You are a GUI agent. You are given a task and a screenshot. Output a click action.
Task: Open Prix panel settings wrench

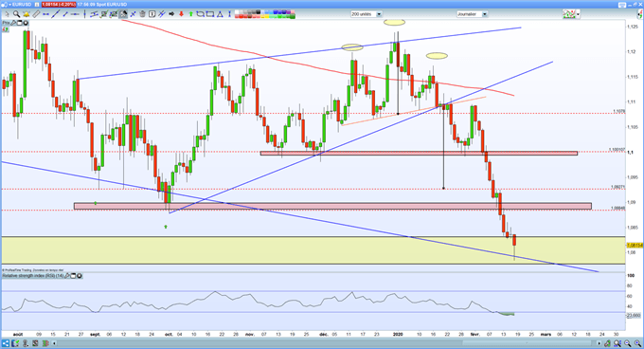tap(13, 23)
